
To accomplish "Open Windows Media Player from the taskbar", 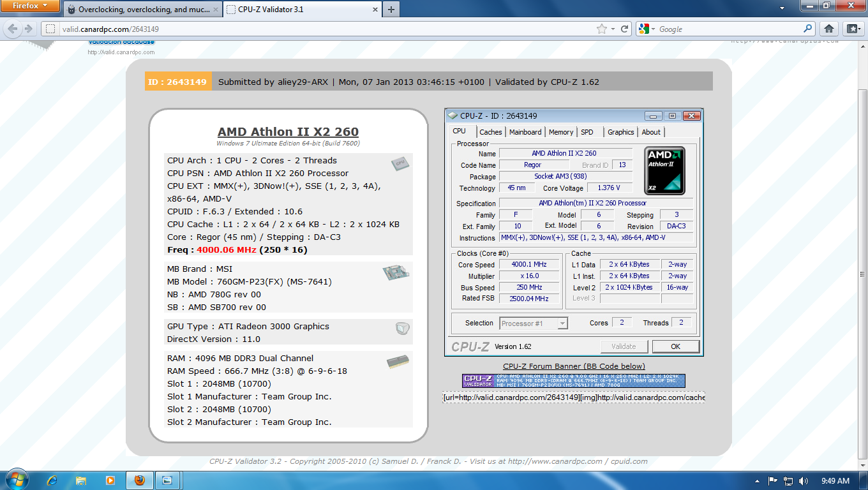I will coord(110,480).
